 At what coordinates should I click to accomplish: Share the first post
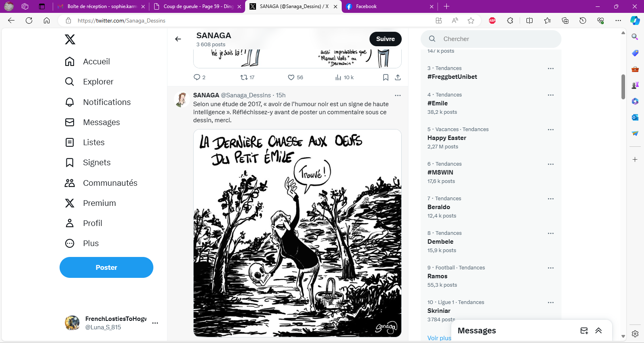(398, 77)
